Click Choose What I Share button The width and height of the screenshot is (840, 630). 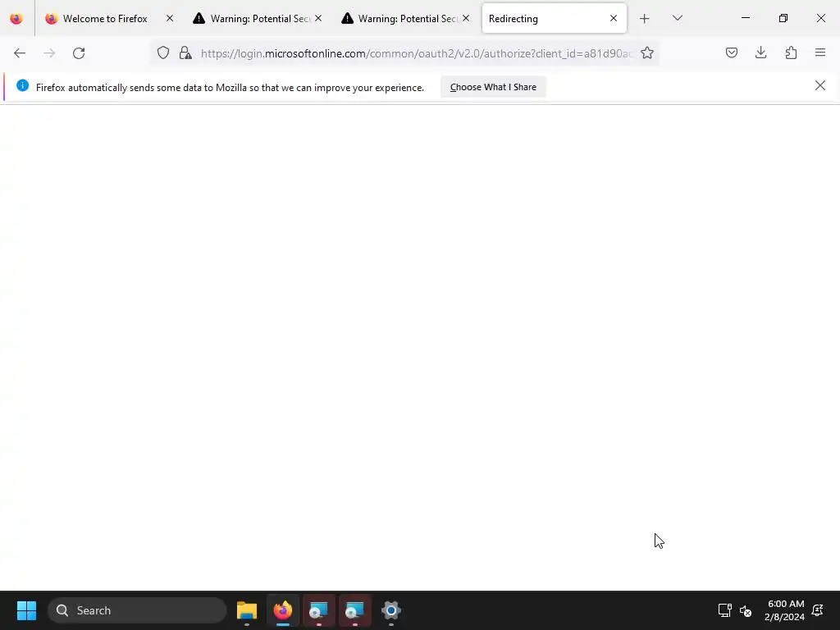tap(493, 87)
